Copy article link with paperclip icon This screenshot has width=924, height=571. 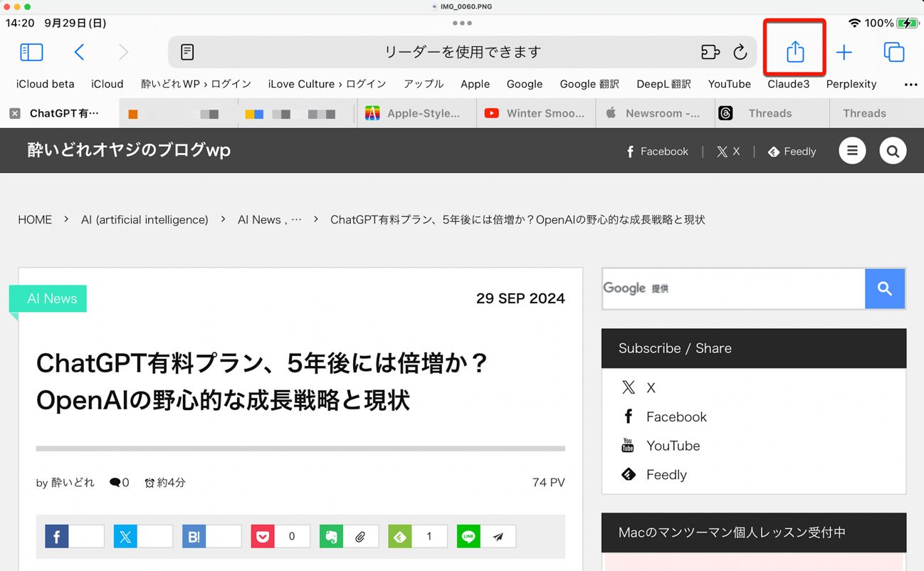point(361,537)
